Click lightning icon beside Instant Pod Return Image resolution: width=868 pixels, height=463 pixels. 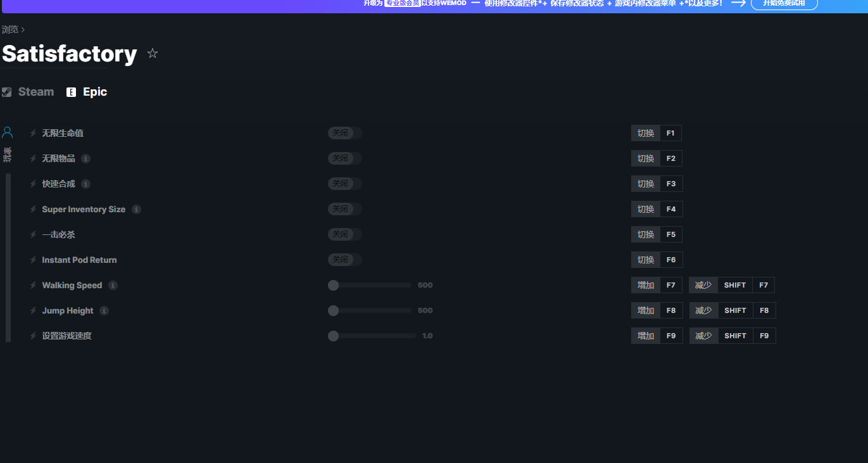click(34, 260)
